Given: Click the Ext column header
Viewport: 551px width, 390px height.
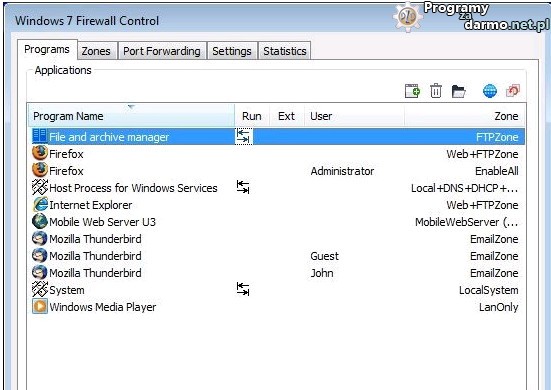Looking at the screenshot, I should 286,116.
